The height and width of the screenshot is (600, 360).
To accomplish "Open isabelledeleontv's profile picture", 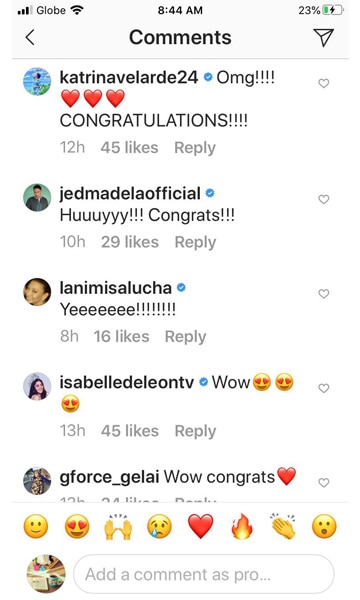I will [37, 386].
